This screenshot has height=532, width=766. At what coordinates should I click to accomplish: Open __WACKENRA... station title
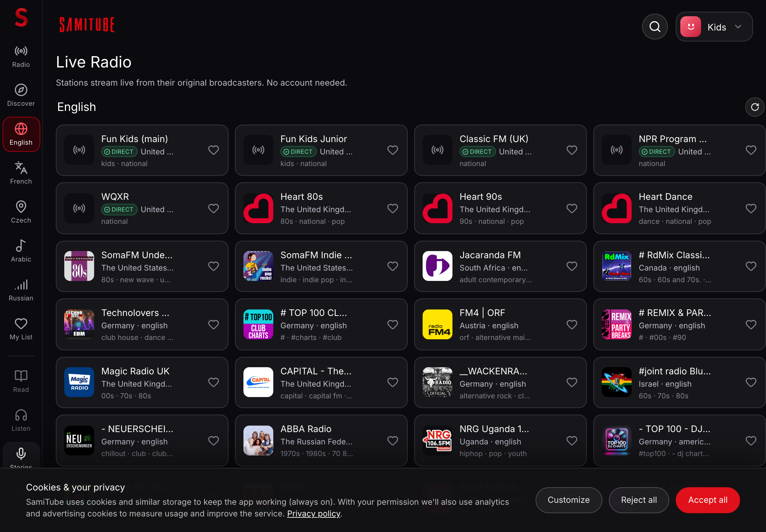click(x=493, y=371)
